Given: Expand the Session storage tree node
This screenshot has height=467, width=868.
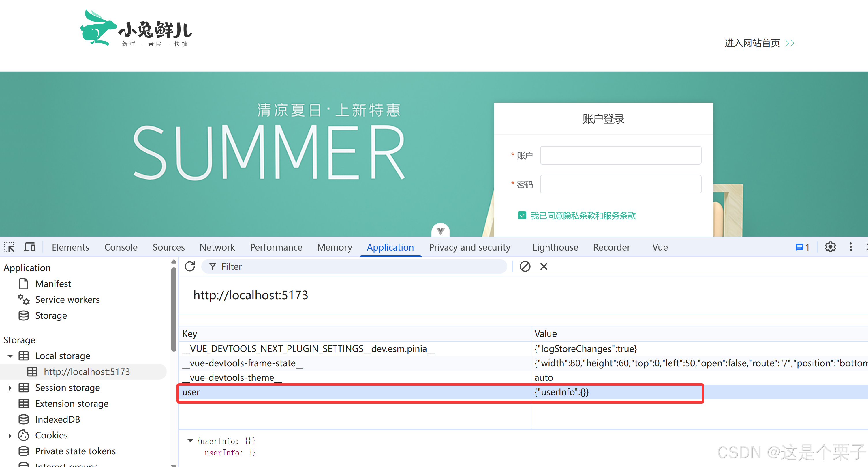Looking at the screenshot, I should point(10,388).
